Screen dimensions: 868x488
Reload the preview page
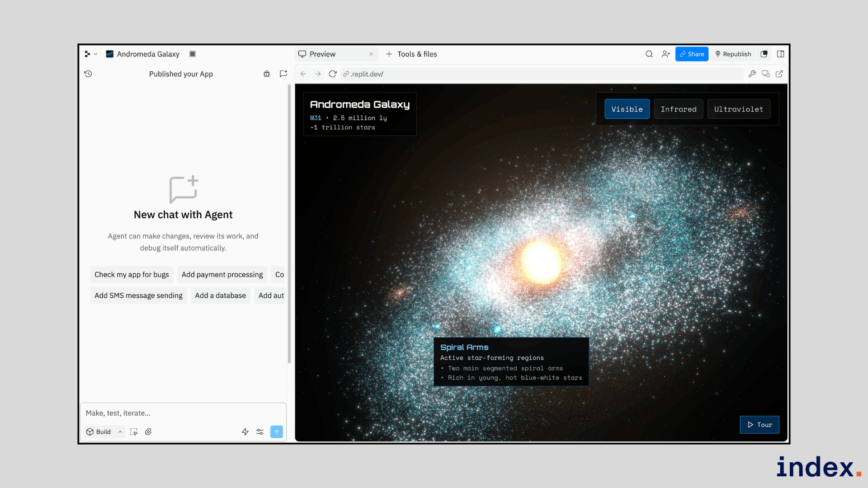333,74
